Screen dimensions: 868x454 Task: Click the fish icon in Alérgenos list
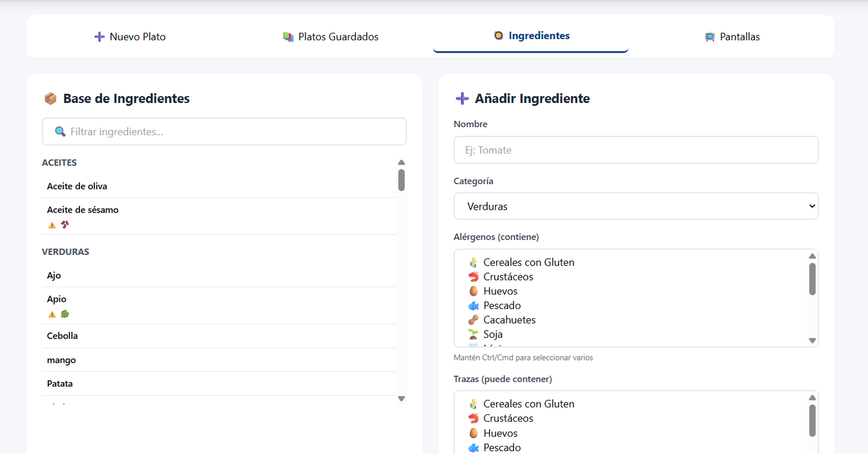pos(474,305)
